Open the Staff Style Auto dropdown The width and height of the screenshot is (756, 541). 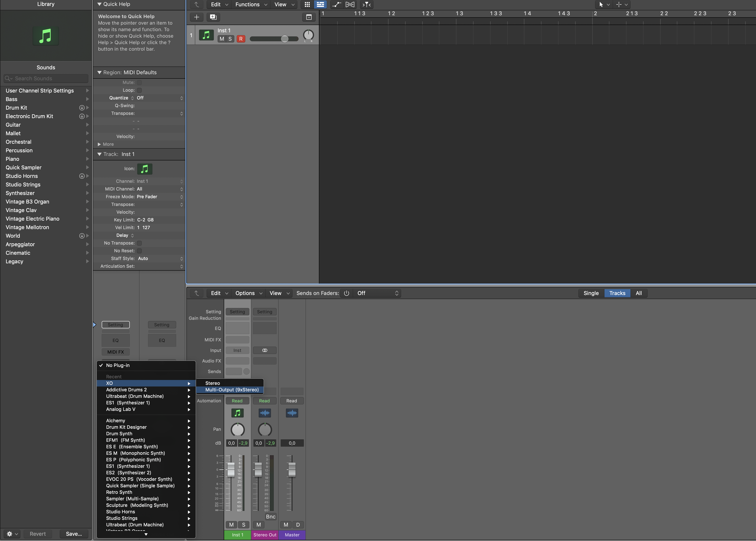pyautogui.click(x=160, y=259)
